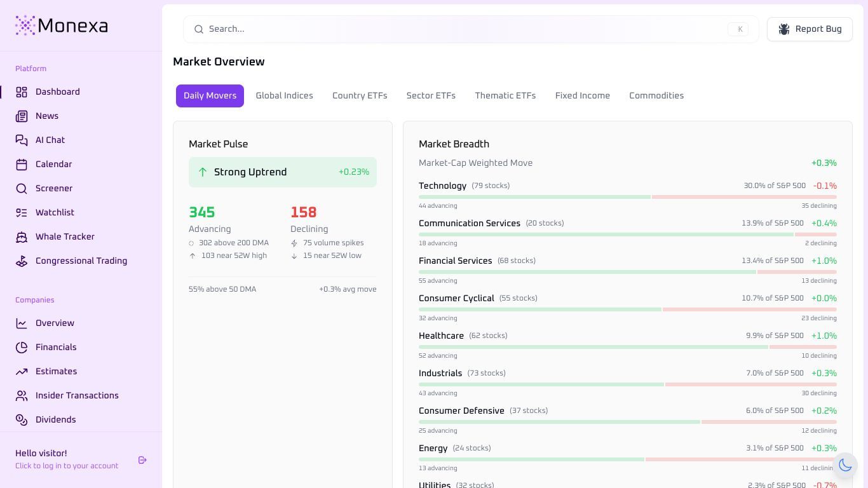Click the Strong Uptrend arrow icon
This screenshot has height=488, width=868.
point(203,172)
